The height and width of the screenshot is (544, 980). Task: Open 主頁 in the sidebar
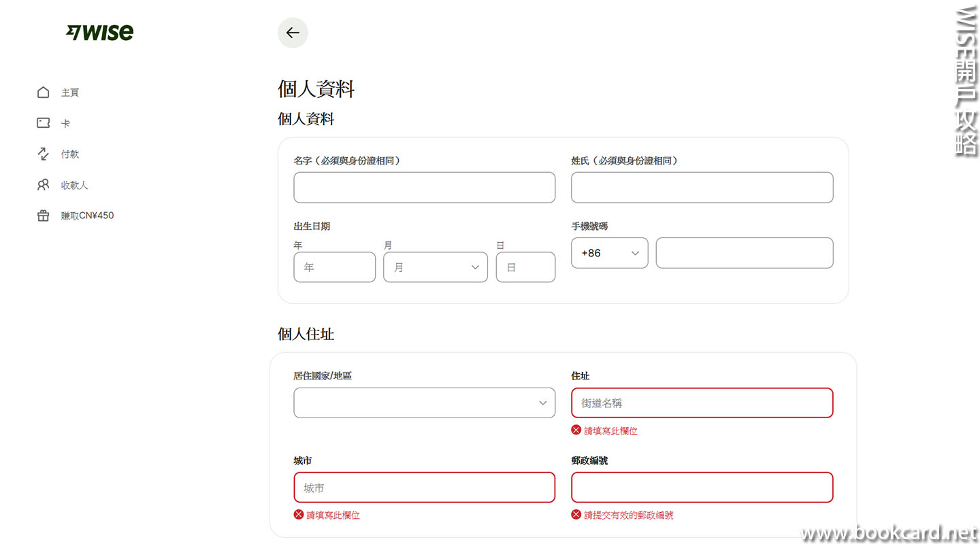coord(70,92)
